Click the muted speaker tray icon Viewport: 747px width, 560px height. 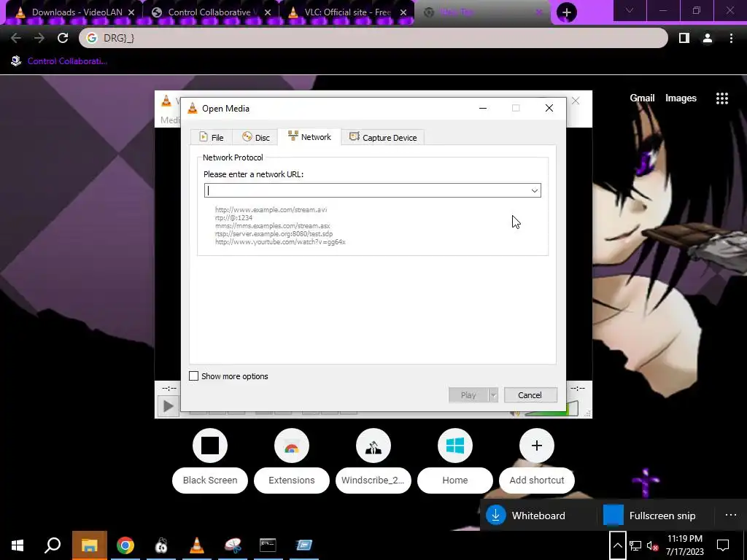coord(652,545)
